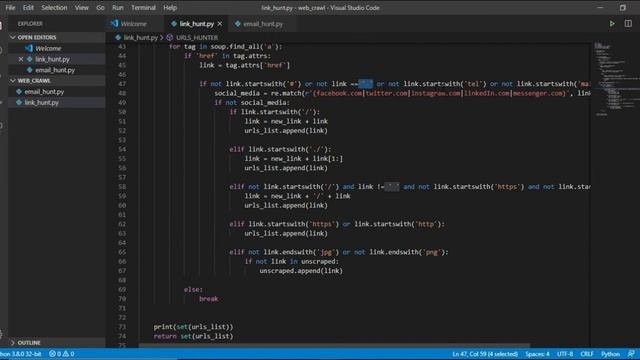Click line number 58 in gutter
640x360 pixels.
[122, 187]
